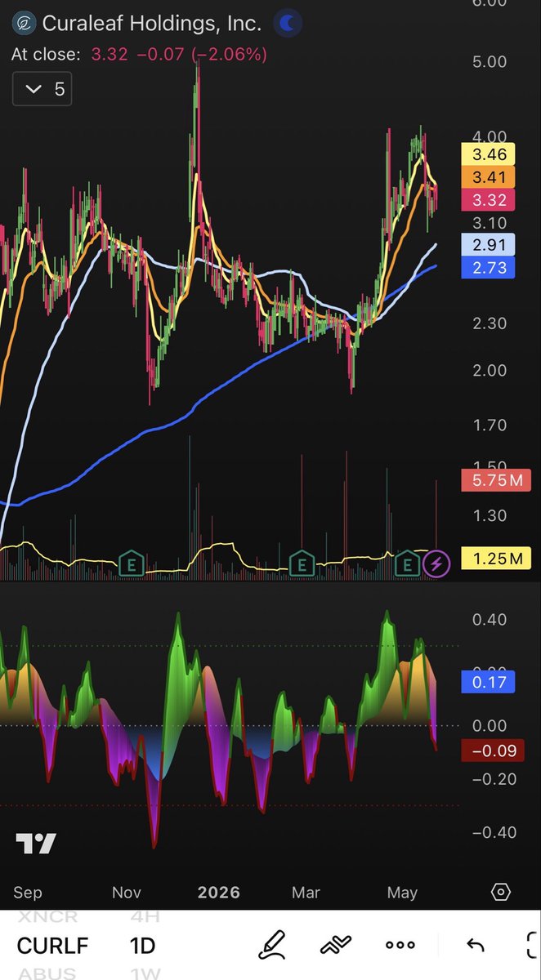Image resolution: width=541 pixels, height=980 pixels.
Task: Open the indicators icon
Action: (336, 945)
